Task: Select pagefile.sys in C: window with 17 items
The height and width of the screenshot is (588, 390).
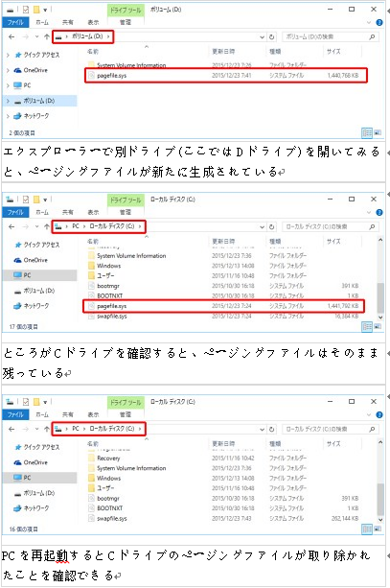Action: tap(223, 306)
